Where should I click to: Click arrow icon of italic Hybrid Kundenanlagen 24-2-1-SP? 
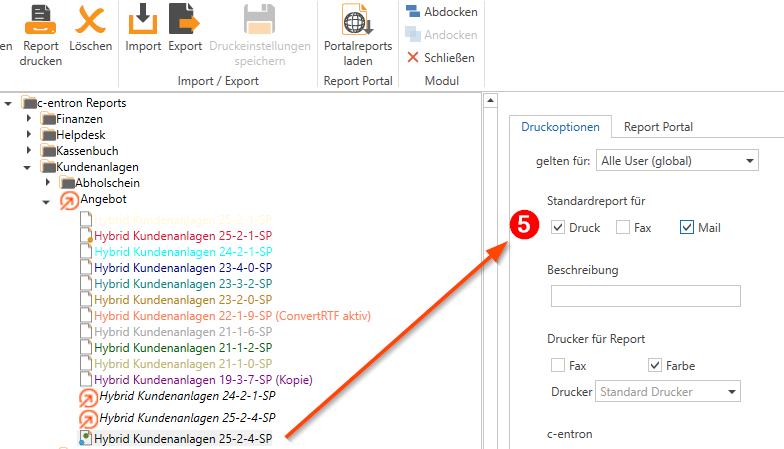pyautogui.click(x=88, y=398)
